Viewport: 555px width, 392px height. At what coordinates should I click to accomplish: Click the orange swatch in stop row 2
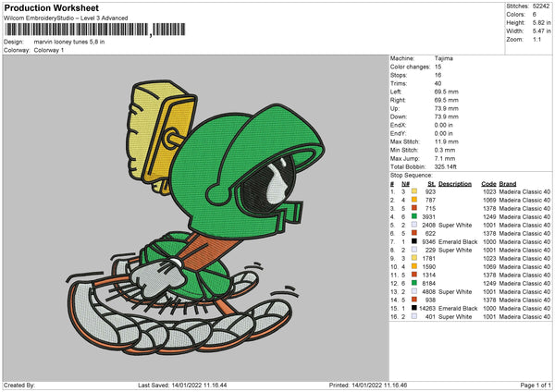[414, 200]
